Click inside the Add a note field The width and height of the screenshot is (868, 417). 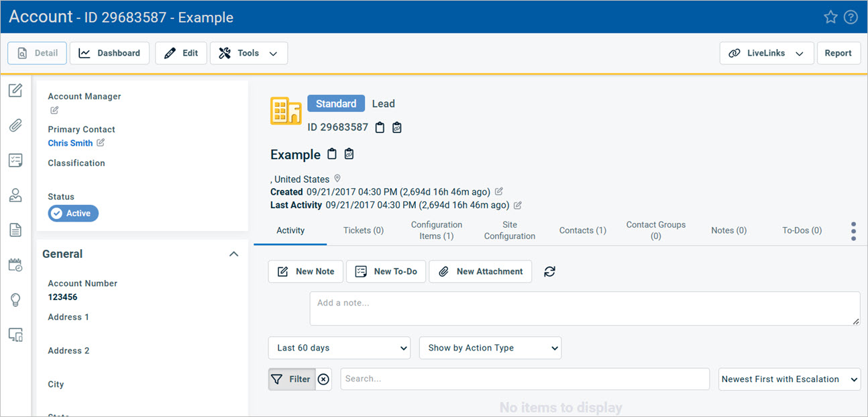click(x=585, y=308)
